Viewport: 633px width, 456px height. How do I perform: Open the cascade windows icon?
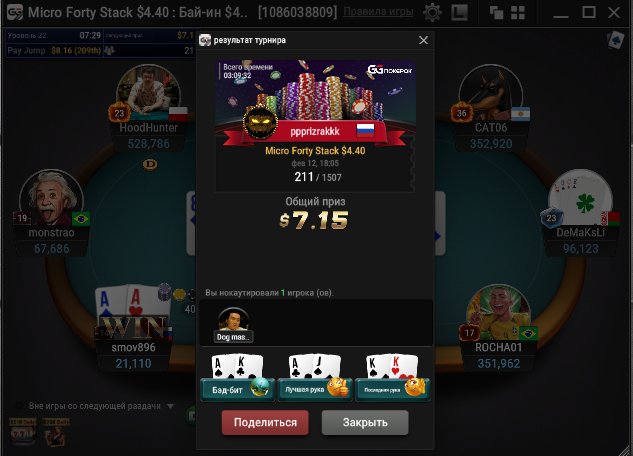tap(496, 13)
